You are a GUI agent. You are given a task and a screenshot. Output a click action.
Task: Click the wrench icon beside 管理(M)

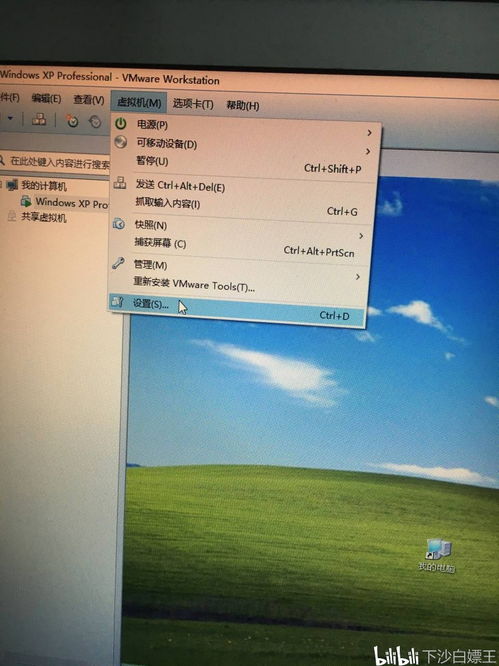point(118,263)
